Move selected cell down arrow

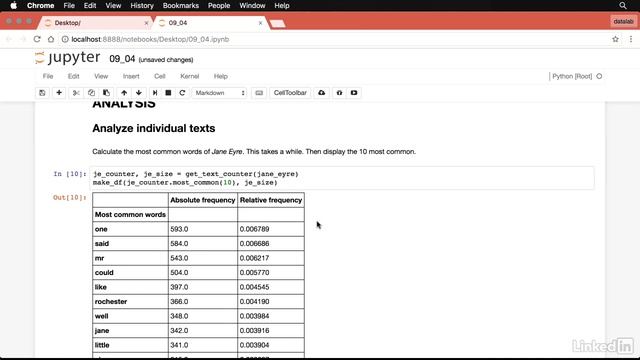[139, 93]
